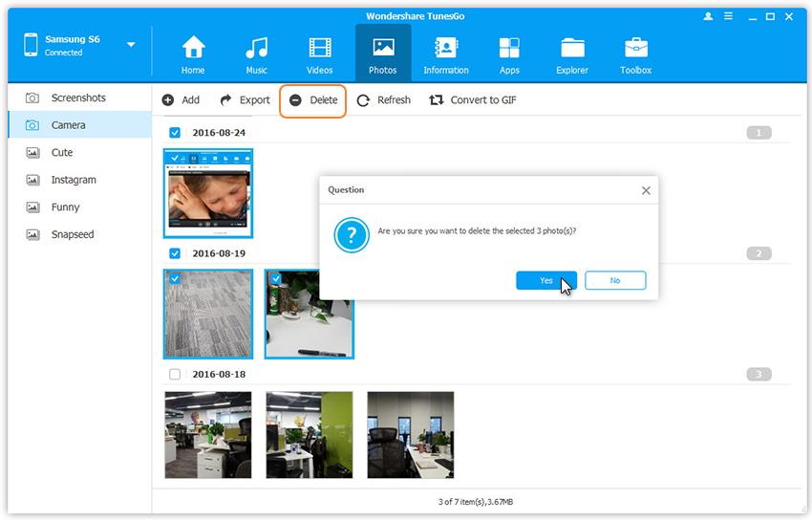Select the first office photo thumbnail from 2016-08-18
Image resolution: width=812 pixels, height=522 pixels.
(208, 434)
